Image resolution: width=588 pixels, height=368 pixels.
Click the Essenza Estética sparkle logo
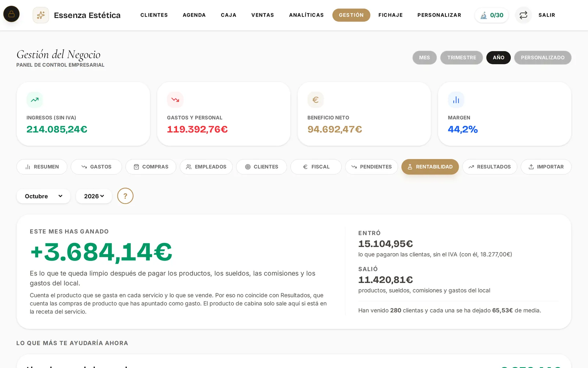(41, 15)
